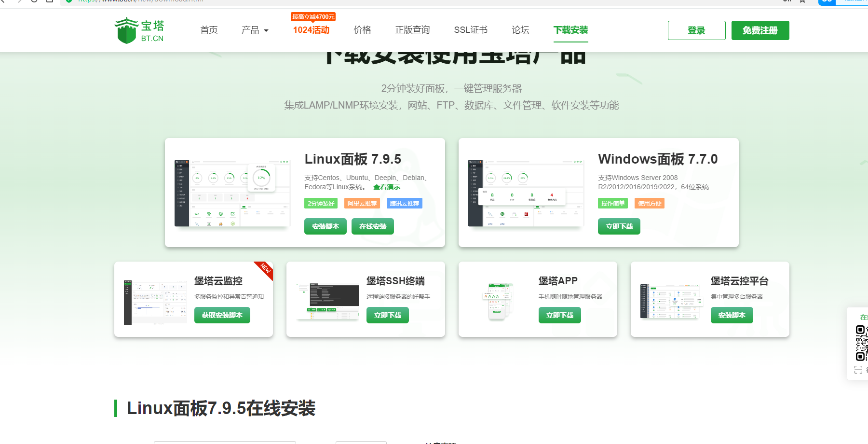Click the 登录 button
This screenshot has height=444, width=868.
[x=696, y=30]
